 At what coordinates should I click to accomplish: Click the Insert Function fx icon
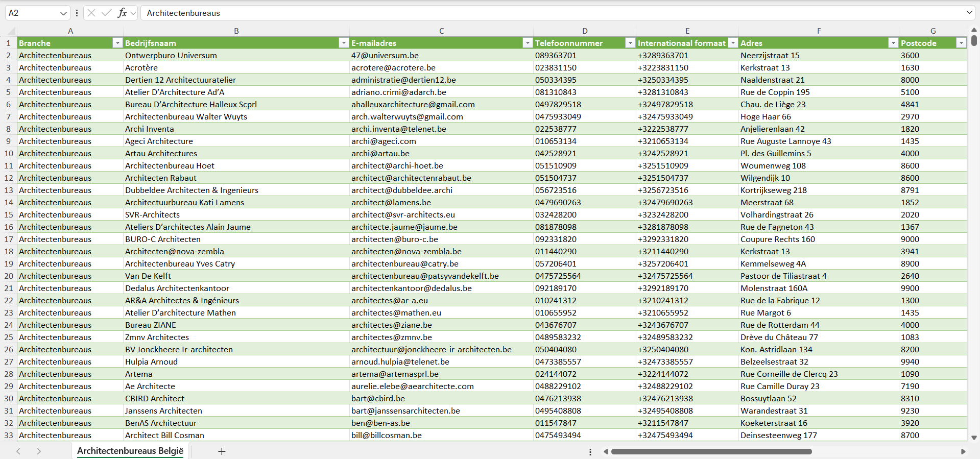[x=122, y=13]
